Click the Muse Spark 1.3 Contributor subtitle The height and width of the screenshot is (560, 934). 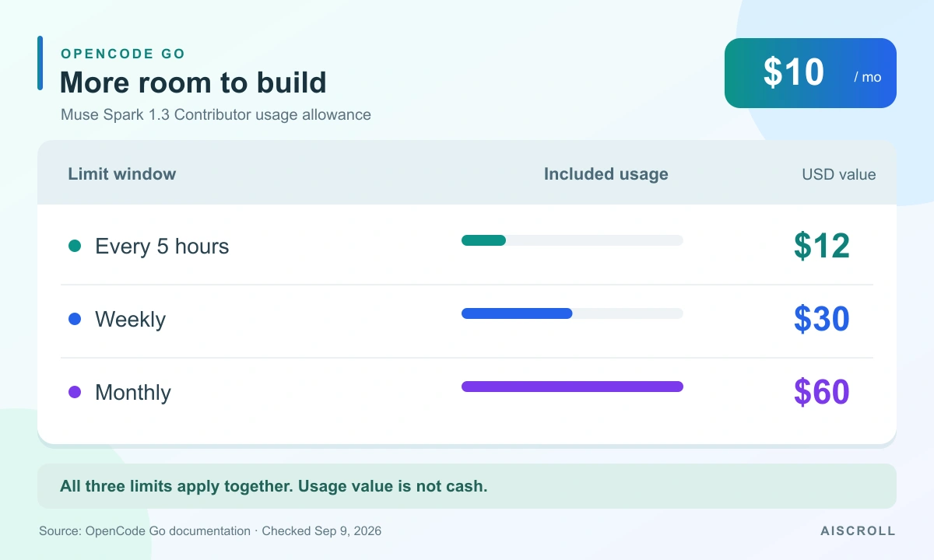(216, 115)
